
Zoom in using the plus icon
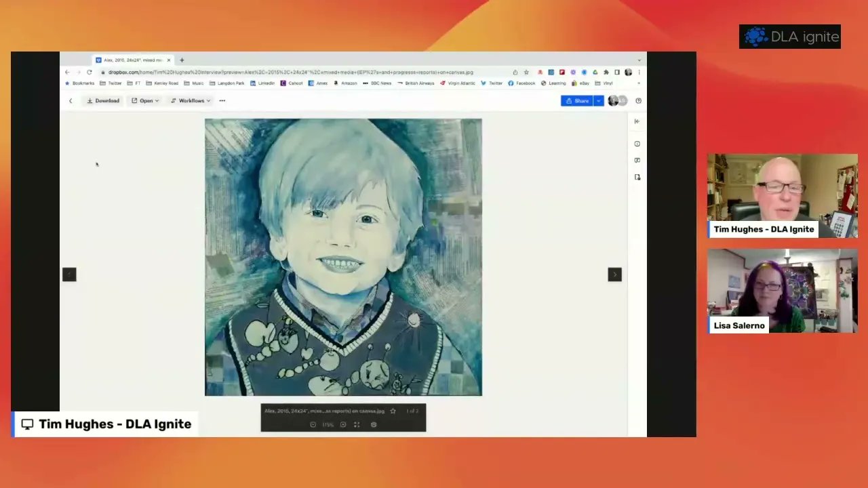342,425
